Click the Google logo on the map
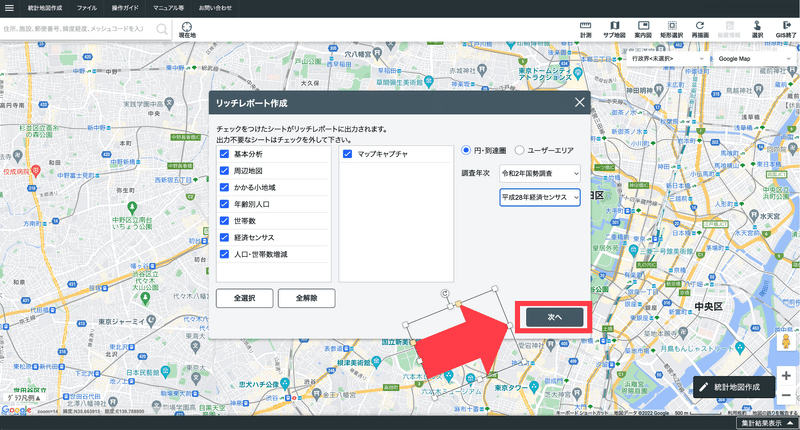 [16, 410]
